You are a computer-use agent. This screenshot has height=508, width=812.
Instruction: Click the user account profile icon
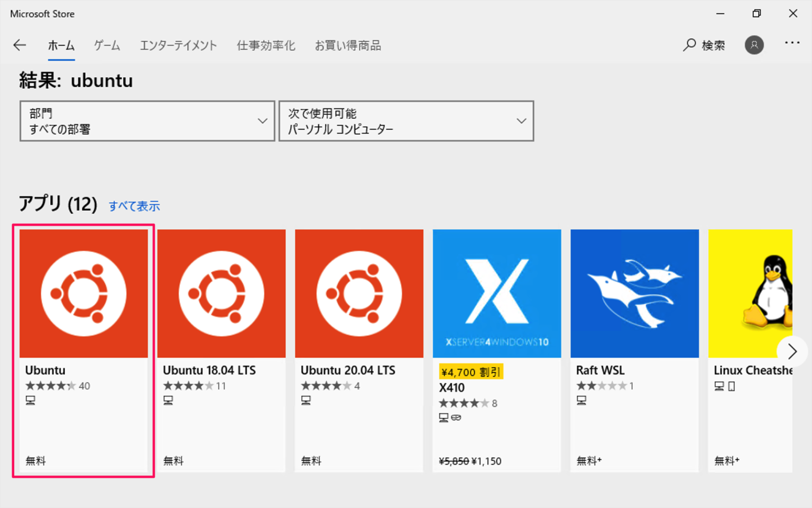click(x=754, y=45)
